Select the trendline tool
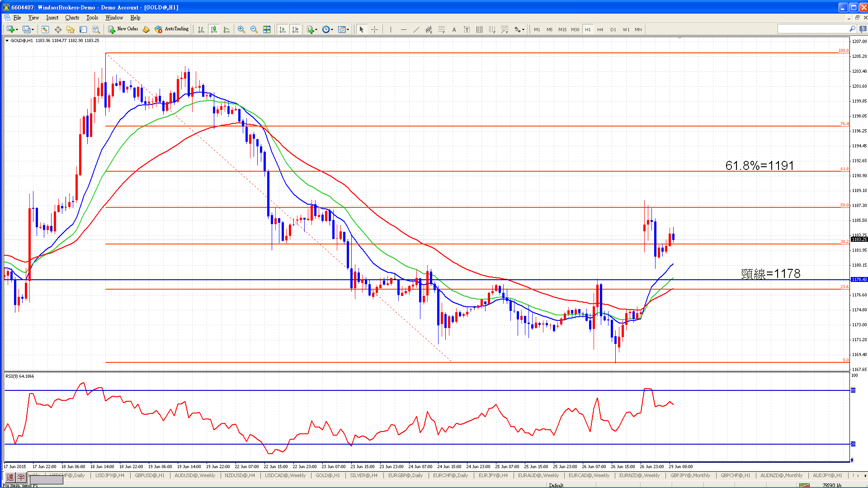Screen dimensions: 868x488 (x=416, y=29)
